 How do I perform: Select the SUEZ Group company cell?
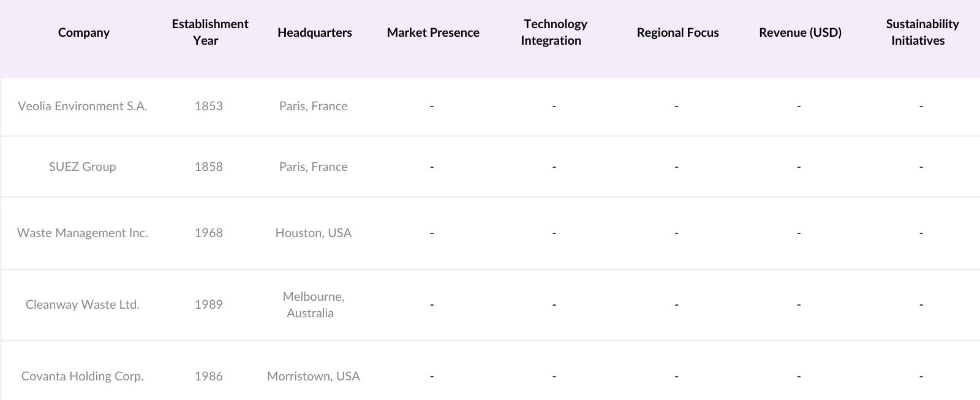click(83, 167)
